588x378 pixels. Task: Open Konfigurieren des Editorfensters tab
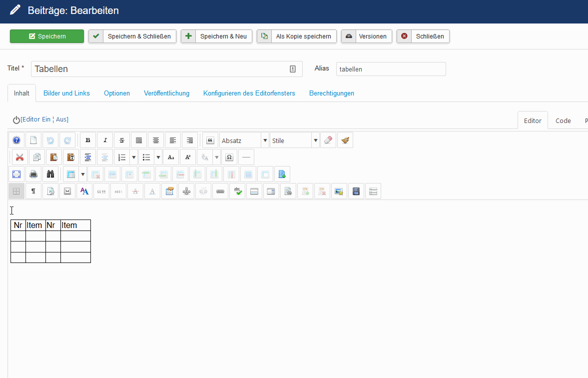pos(249,93)
